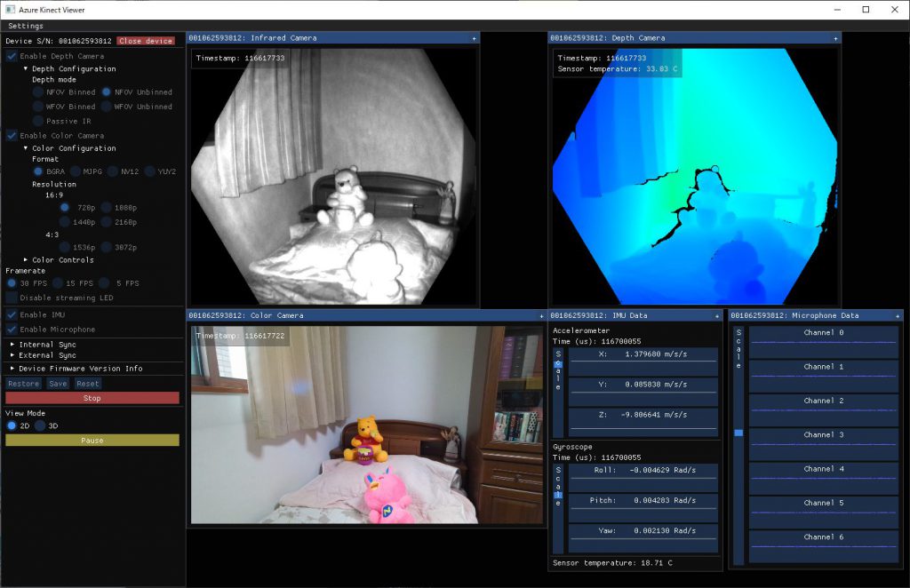Click the plus icon on Microphone Data panel
This screenshot has width=910, height=588.
click(898, 316)
